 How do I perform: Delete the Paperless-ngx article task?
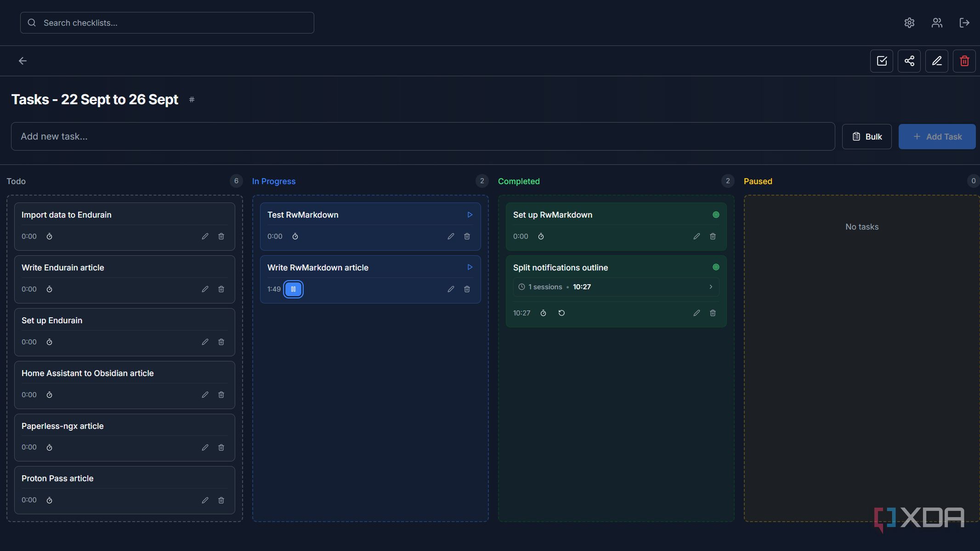[221, 447]
